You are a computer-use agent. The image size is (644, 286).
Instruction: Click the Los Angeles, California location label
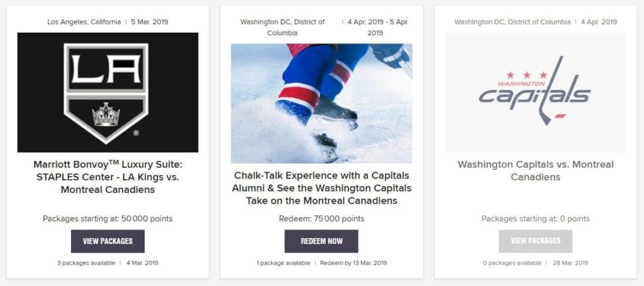pos(84,22)
